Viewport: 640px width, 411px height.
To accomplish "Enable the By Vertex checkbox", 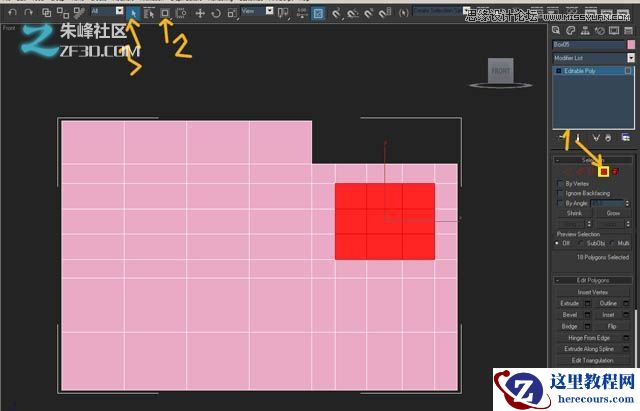I will point(560,184).
